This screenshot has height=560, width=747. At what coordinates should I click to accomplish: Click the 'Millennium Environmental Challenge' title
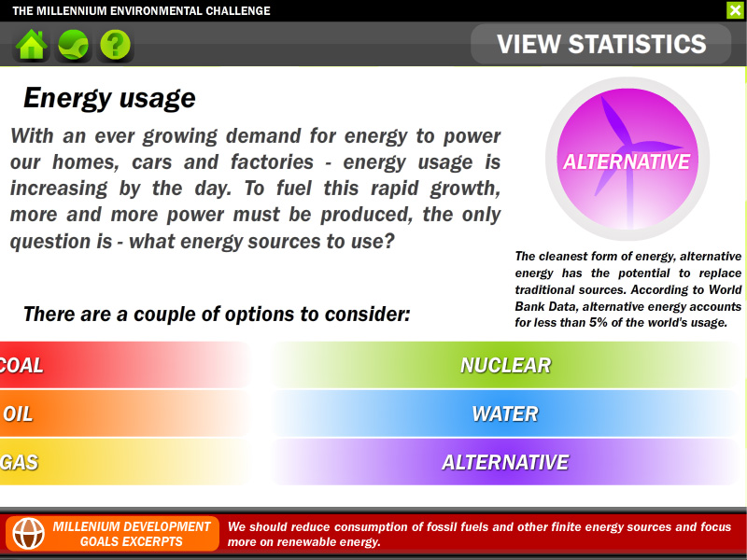click(141, 10)
